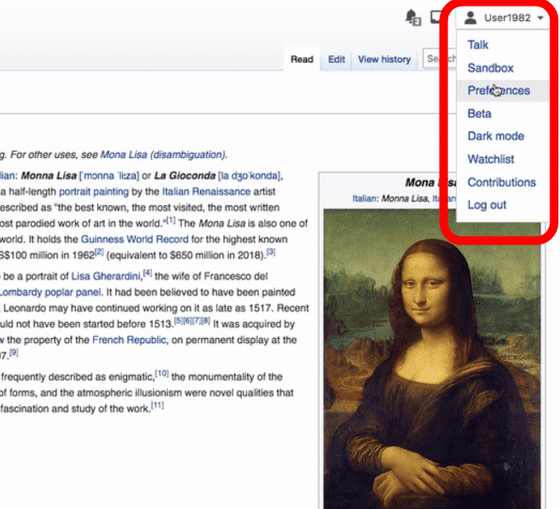The height and width of the screenshot is (509, 560).
Task: Click the monna liza IPA pronunciation link
Action: tap(109, 176)
